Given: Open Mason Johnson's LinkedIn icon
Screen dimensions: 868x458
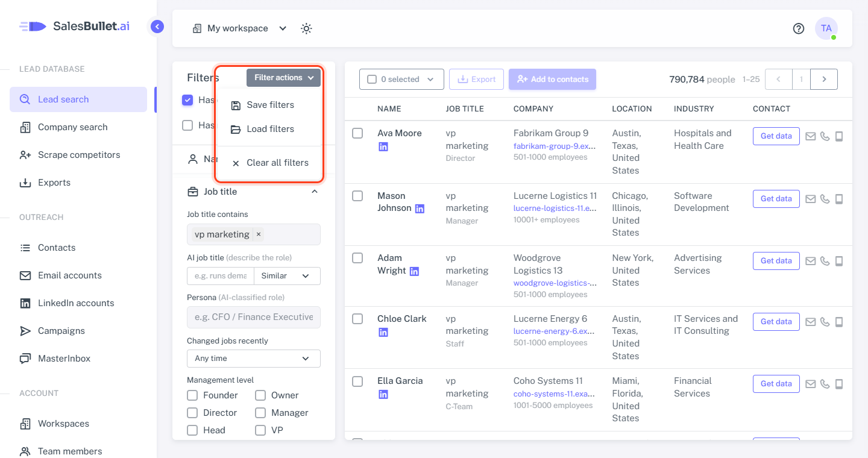Looking at the screenshot, I should 420,209.
